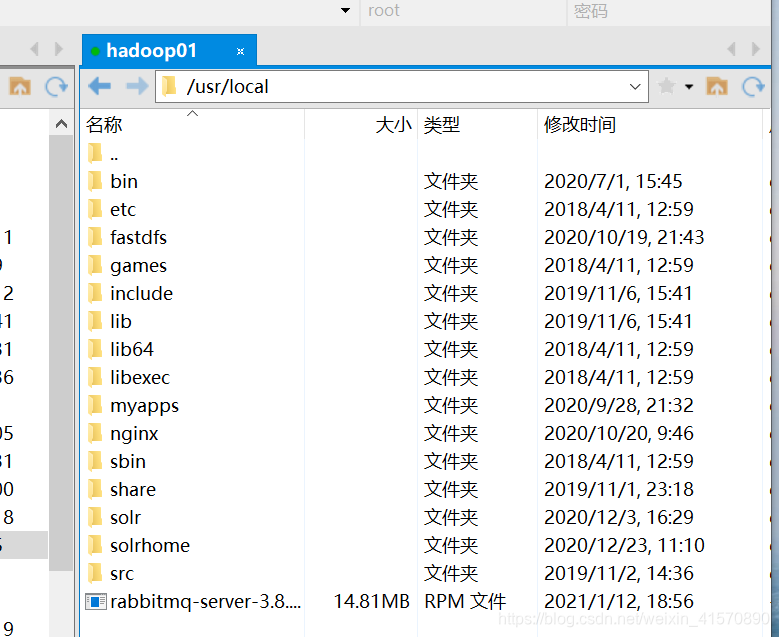Click the date 2020/10/20, 9:46
This screenshot has width=779, height=637.
coord(619,433)
